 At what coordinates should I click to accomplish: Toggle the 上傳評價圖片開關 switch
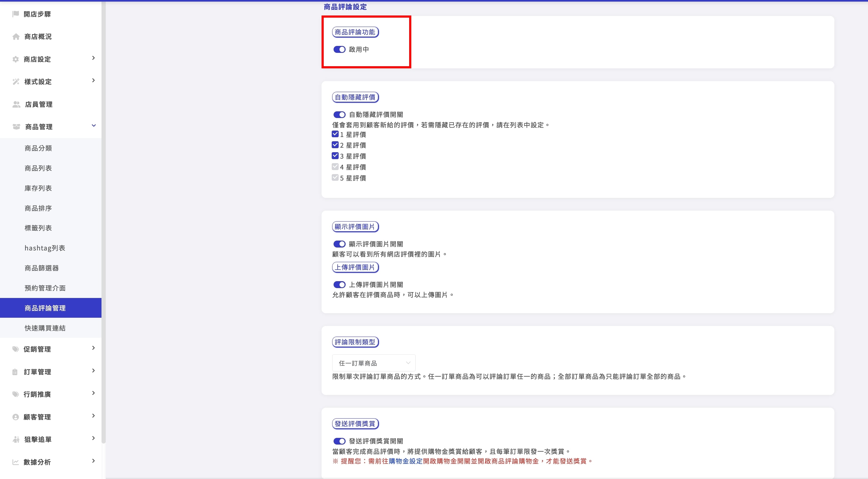coord(339,285)
